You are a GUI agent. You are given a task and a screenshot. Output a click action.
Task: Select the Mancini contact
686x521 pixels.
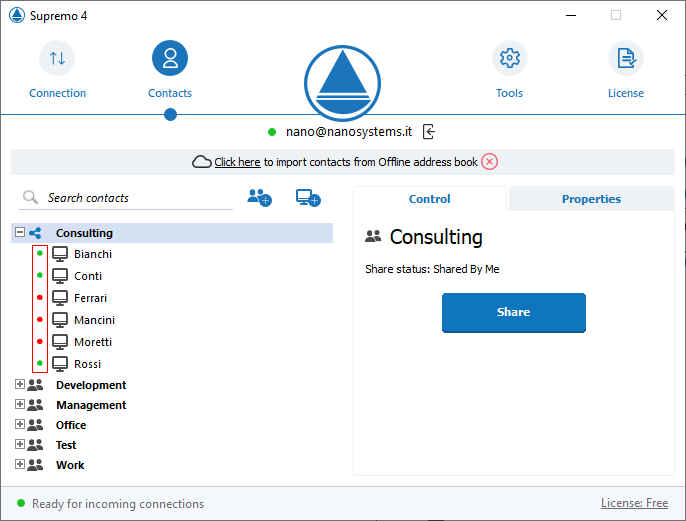(94, 320)
